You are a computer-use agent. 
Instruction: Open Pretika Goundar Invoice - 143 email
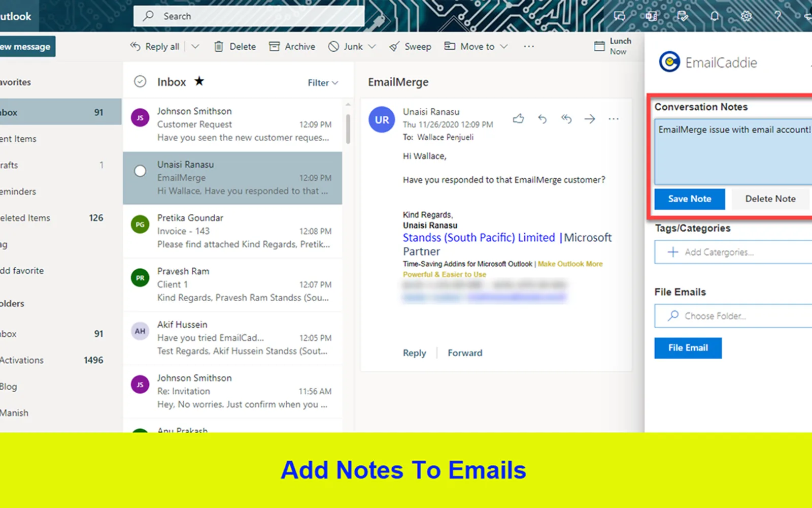click(232, 231)
